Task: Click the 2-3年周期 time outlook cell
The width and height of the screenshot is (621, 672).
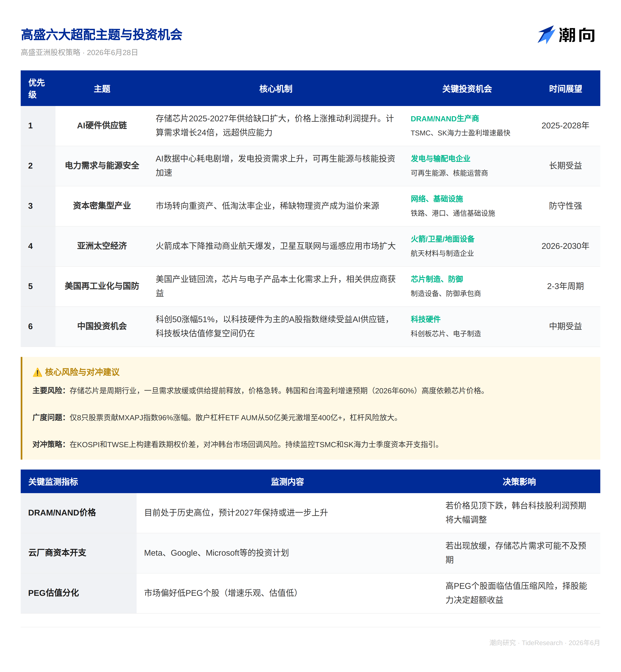Action: [x=565, y=286]
